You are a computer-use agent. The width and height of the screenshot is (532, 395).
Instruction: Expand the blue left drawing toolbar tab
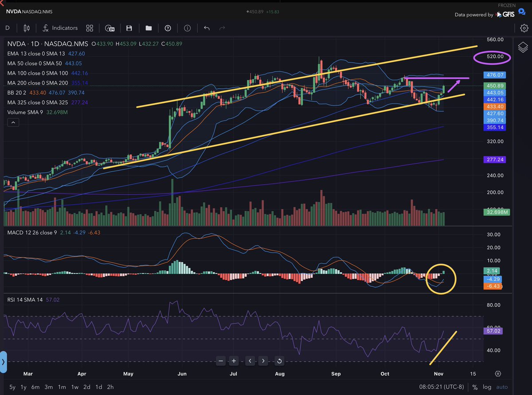3,362
